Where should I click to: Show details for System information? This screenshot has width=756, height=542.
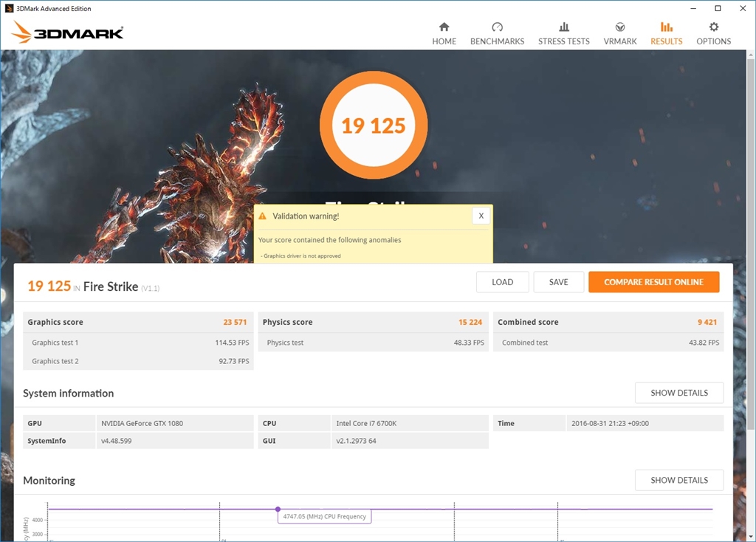679,393
